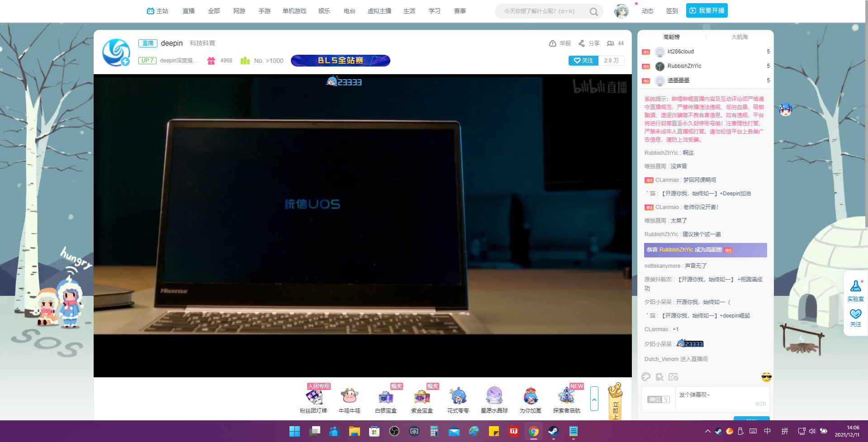Select the 花式夸夸 gift icon

(458, 396)
